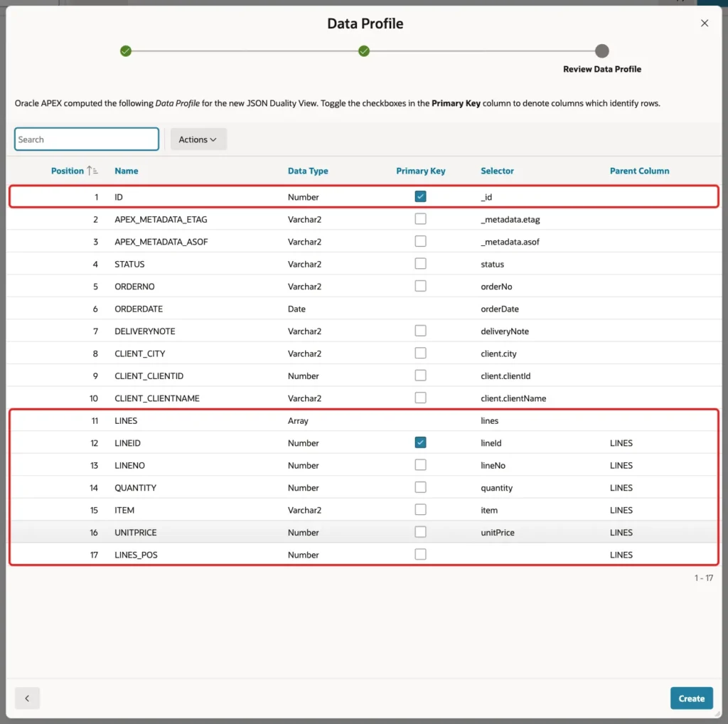728x724 pixels.
Task: Click the STATUS name cell
Action: [129, 265]
